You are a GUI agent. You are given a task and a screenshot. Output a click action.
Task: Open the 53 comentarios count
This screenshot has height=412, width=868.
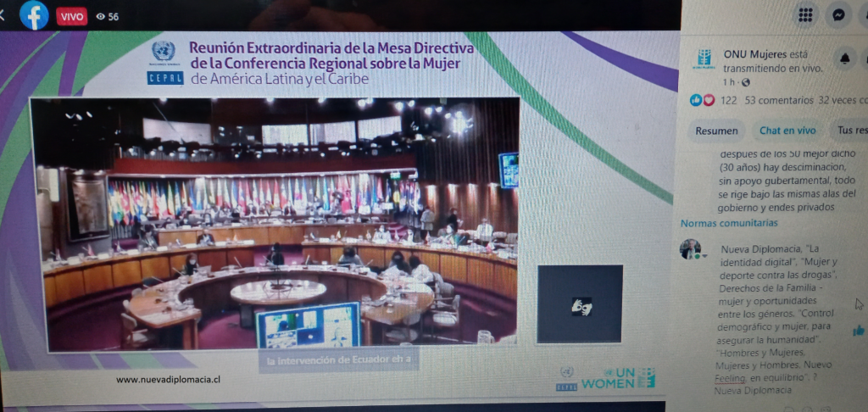779,100
